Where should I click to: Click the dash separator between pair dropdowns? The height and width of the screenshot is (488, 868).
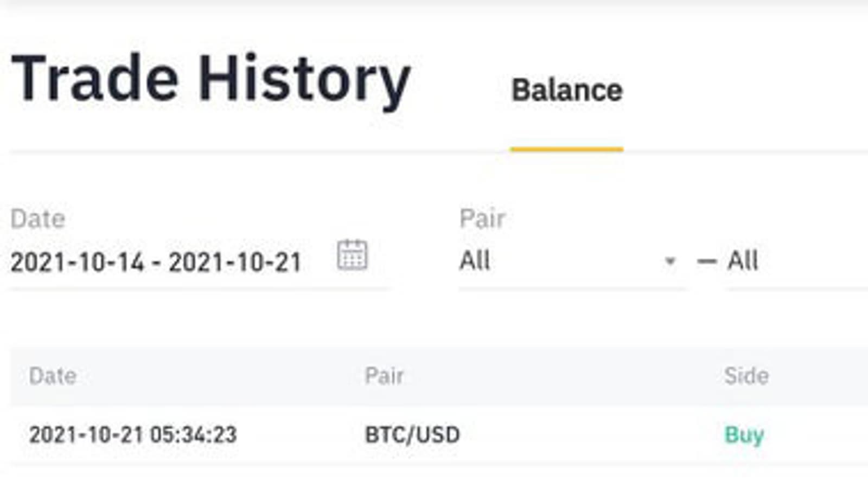tap(706, 262)
